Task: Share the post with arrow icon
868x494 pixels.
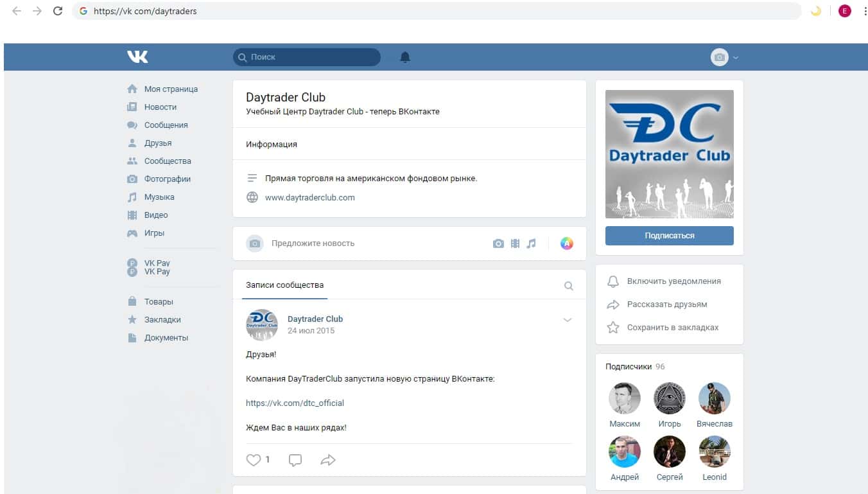Action: coord(328,460)
